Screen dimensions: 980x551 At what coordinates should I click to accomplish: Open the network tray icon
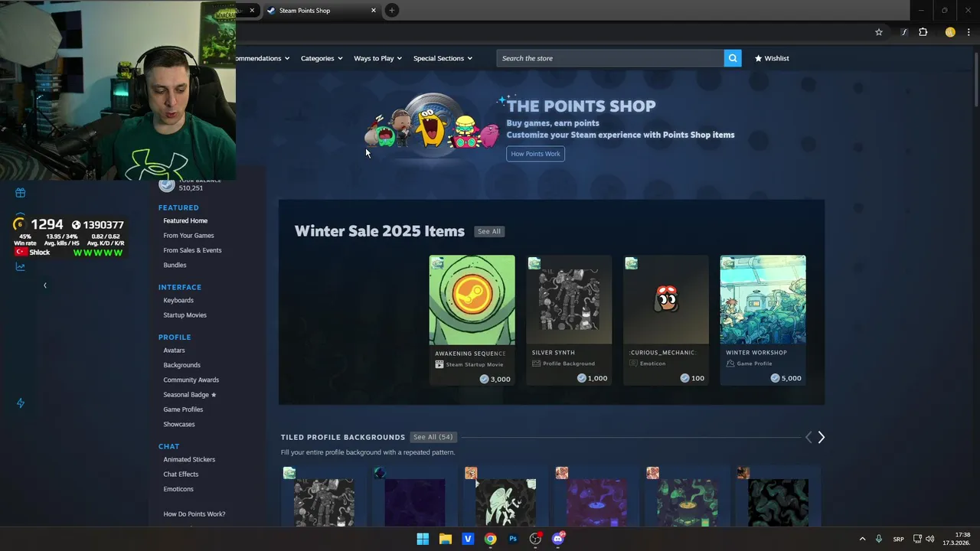coord(917,539)
